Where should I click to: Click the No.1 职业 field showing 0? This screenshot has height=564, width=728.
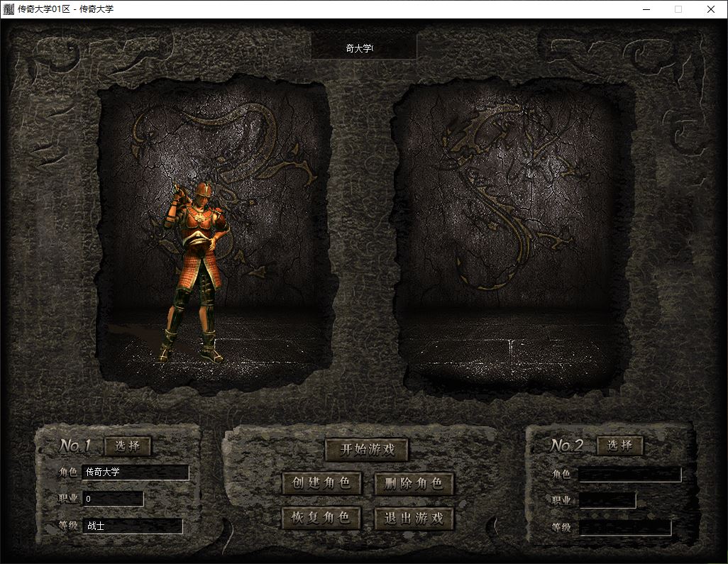tap(113, 499)
